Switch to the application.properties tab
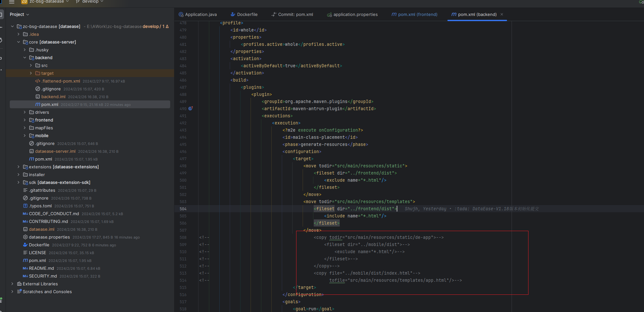This screenshot has height=312, width=644. click(x=352, y=14)
